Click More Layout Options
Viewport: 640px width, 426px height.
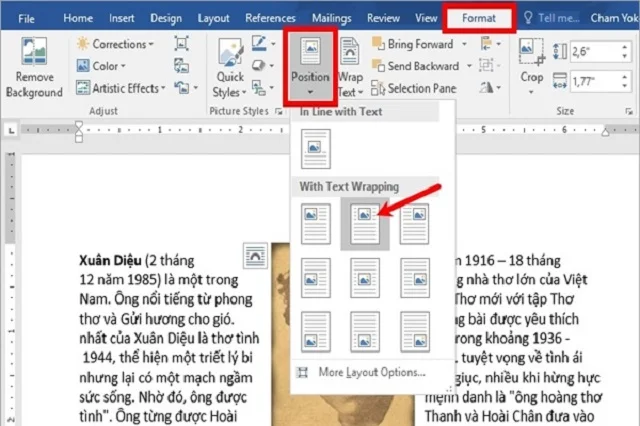tap(371, 373)
